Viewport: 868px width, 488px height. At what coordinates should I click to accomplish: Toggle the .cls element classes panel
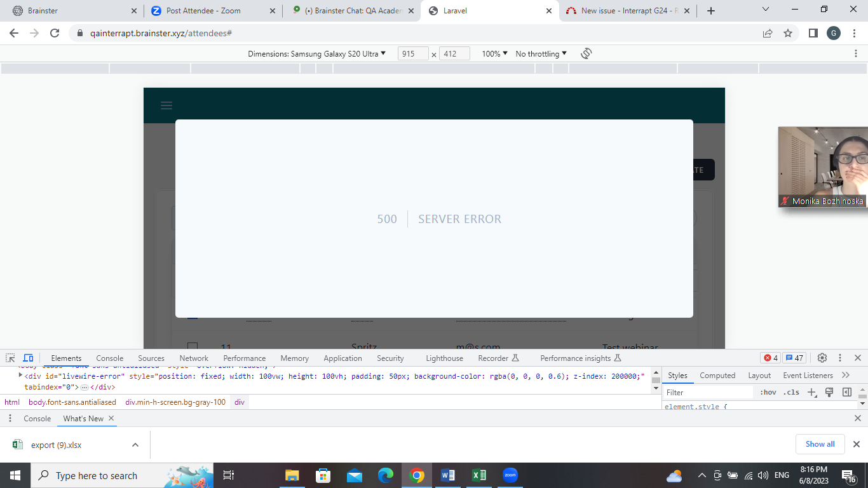[x=791, y=393]
